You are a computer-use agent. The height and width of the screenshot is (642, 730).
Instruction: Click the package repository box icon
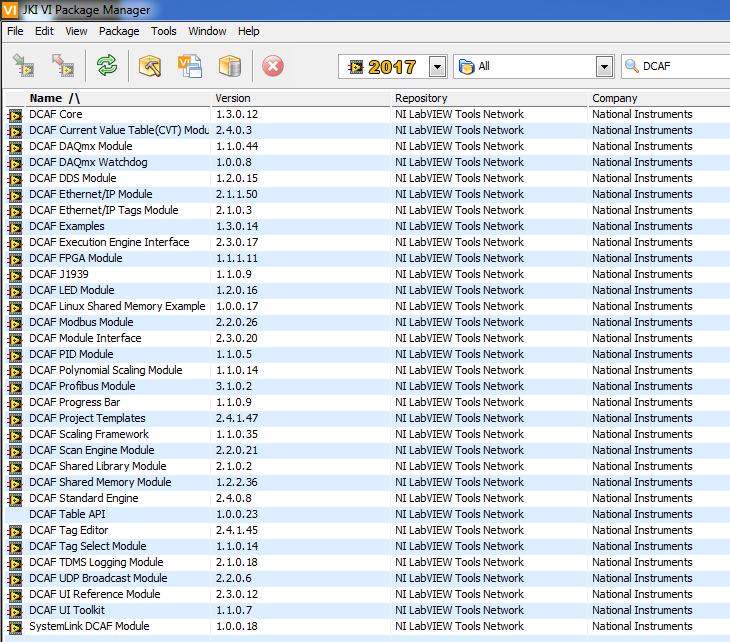coord(230,67)
